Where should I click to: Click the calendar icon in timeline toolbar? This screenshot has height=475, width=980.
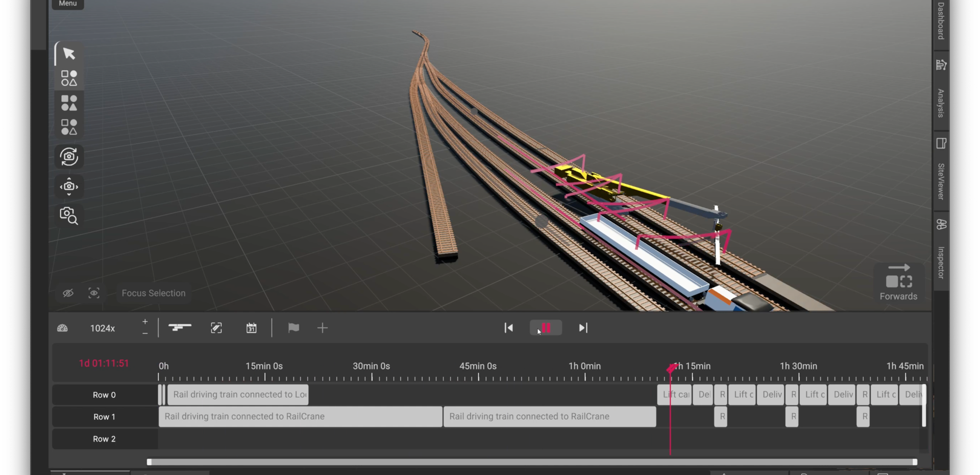[x=251, y=328]
